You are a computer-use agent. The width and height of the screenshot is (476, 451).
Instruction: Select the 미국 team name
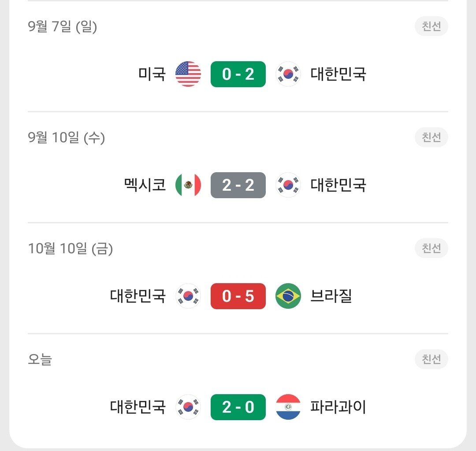[x=152, y=74]
